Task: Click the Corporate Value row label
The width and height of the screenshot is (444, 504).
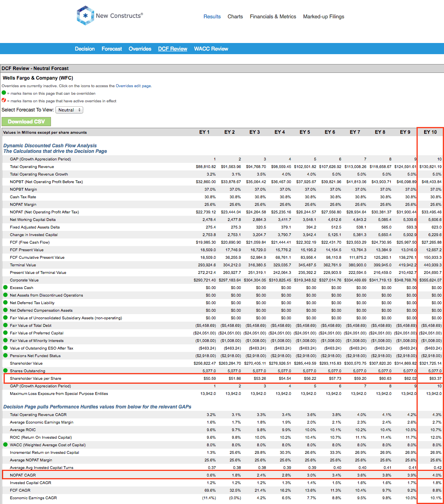Action: pos(24,280)
